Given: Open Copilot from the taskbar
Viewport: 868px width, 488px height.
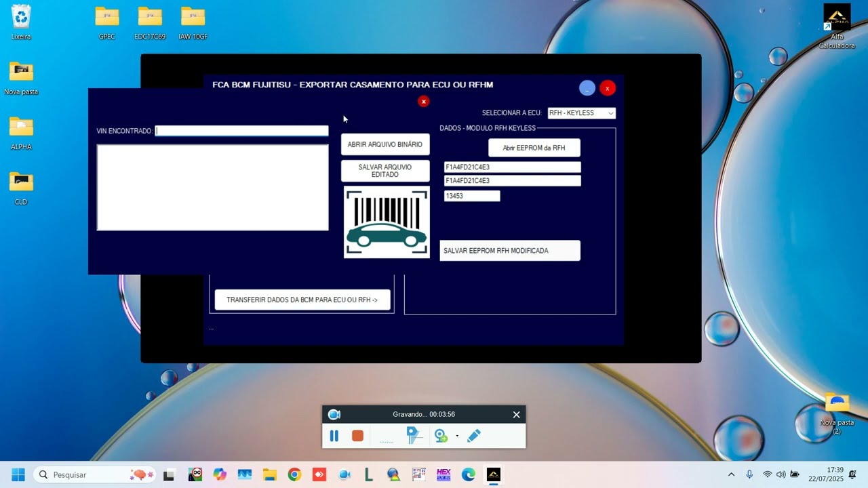Looking at the screenshot, I should (220, 474).
